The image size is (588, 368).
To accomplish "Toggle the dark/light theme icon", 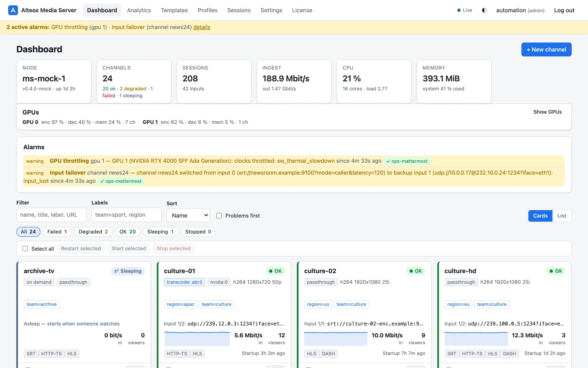I will [x=484, y=10].
